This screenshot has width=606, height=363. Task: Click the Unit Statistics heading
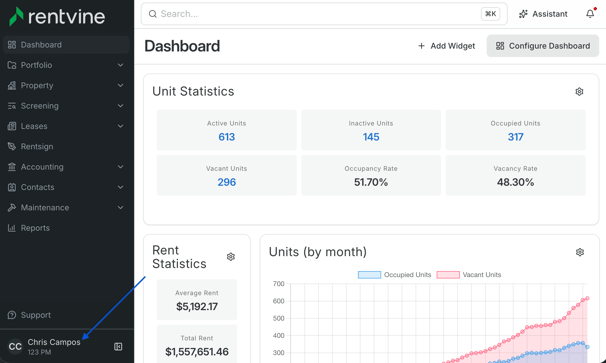pyautogui.click(x=193, y=91)
